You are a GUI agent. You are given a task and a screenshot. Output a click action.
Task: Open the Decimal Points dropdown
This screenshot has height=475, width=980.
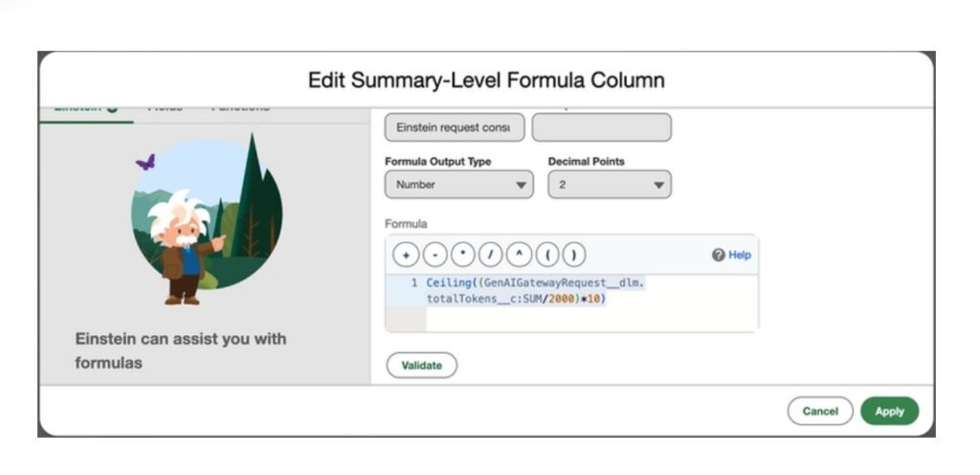click(x=609, y=185)
